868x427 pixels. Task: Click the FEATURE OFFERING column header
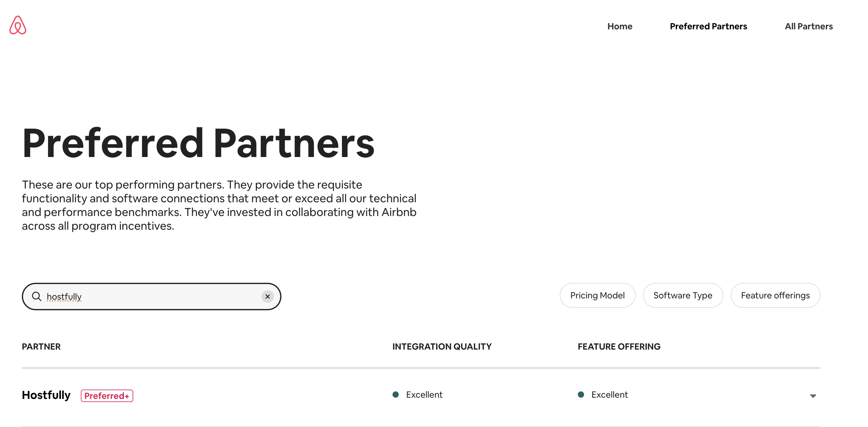619,346
